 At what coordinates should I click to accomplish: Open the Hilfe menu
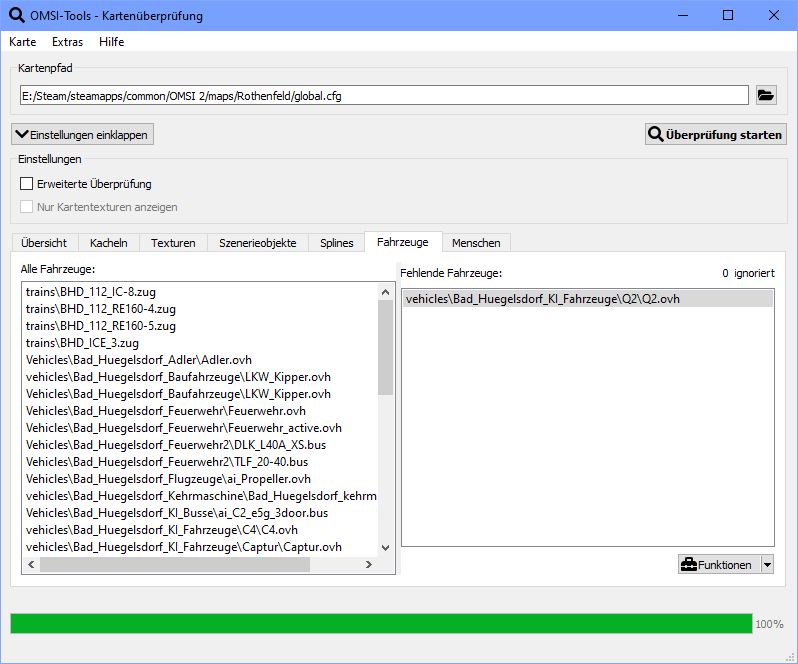(112, 42)
